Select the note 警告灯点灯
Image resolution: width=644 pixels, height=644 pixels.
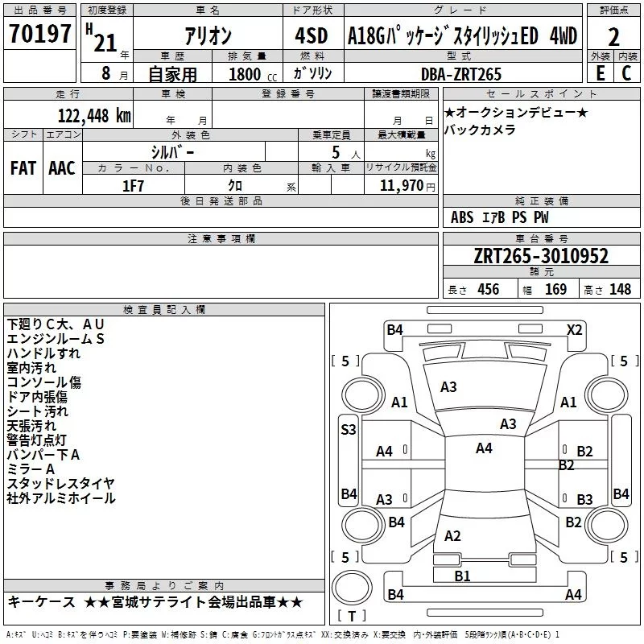tap(36, 440)
